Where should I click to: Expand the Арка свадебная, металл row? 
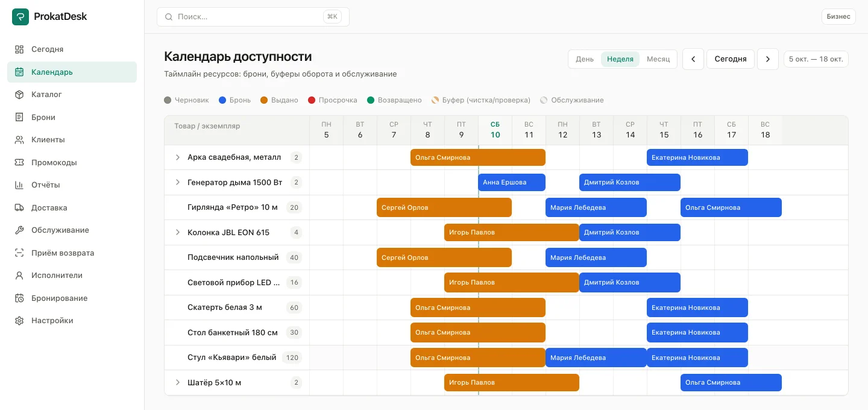(178, 157)
